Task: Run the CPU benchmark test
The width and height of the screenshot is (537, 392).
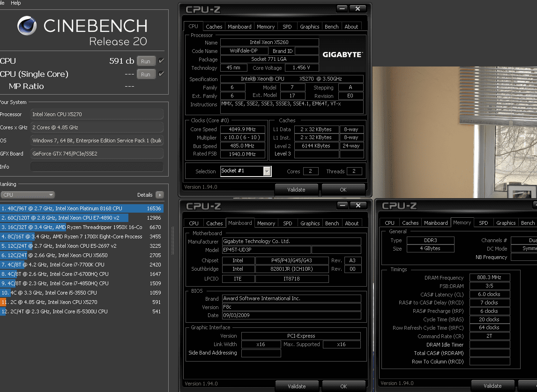Action: (146, 61)
